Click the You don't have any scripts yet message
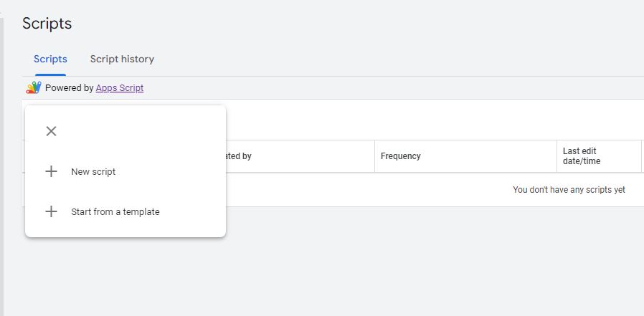The width and height of the screenshot is (644, 316). click(x=569, y=190)
